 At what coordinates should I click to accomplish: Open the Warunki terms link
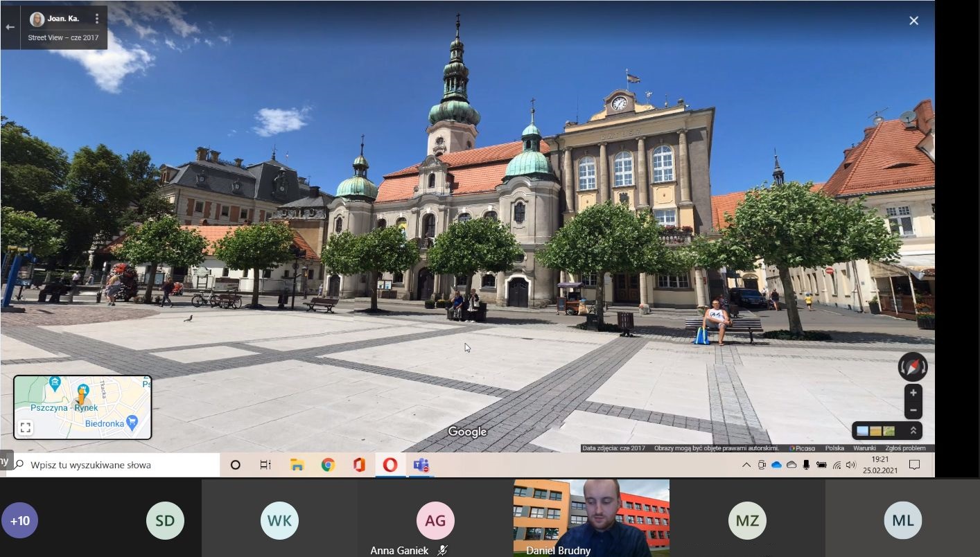point(864,448)
